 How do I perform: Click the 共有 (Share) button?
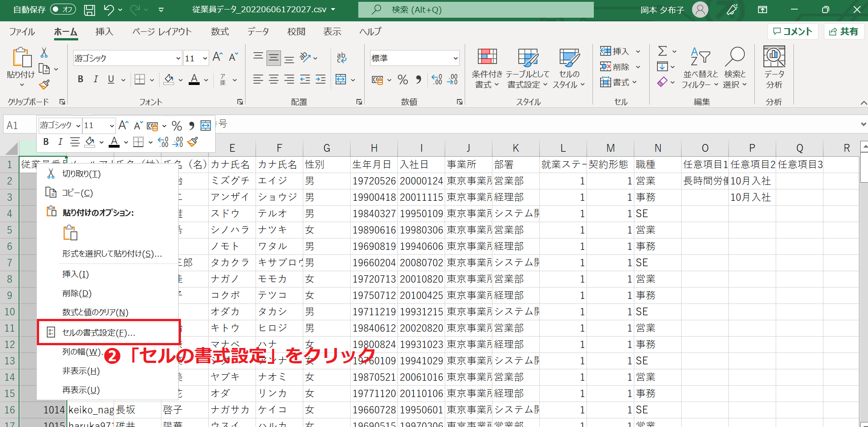point(843,31)
